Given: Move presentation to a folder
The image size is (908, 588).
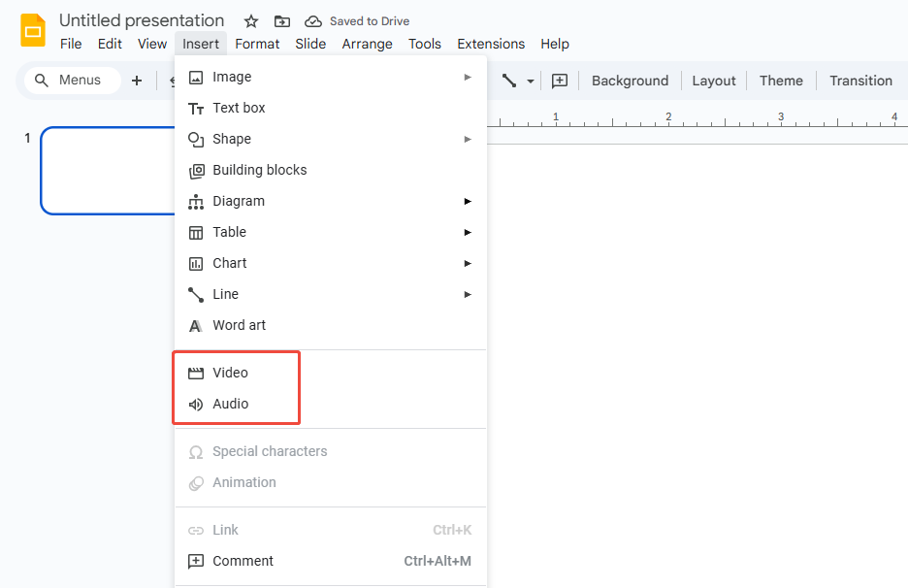Looking at the screenshot, I should (x=281, y=20).
